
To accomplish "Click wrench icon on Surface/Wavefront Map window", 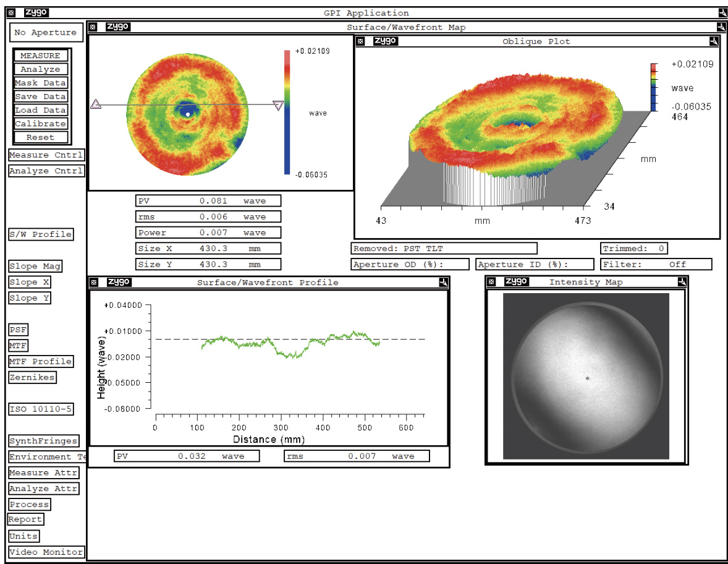I will pyautogui.click(x=720, y=27).
